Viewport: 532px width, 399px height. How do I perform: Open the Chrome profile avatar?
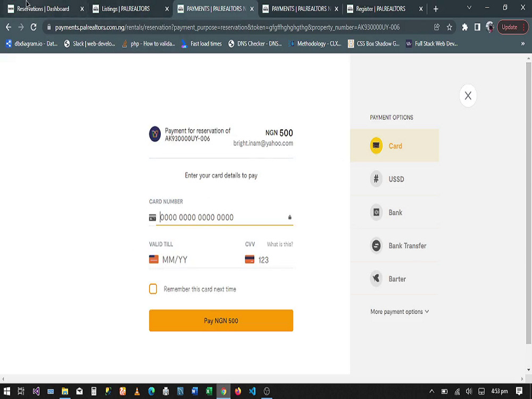[489, 27]
